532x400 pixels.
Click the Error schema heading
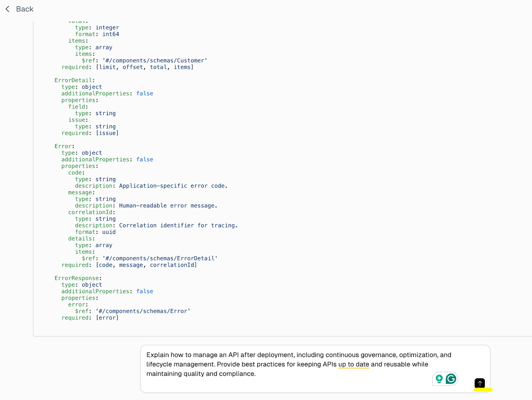[64, 146]
